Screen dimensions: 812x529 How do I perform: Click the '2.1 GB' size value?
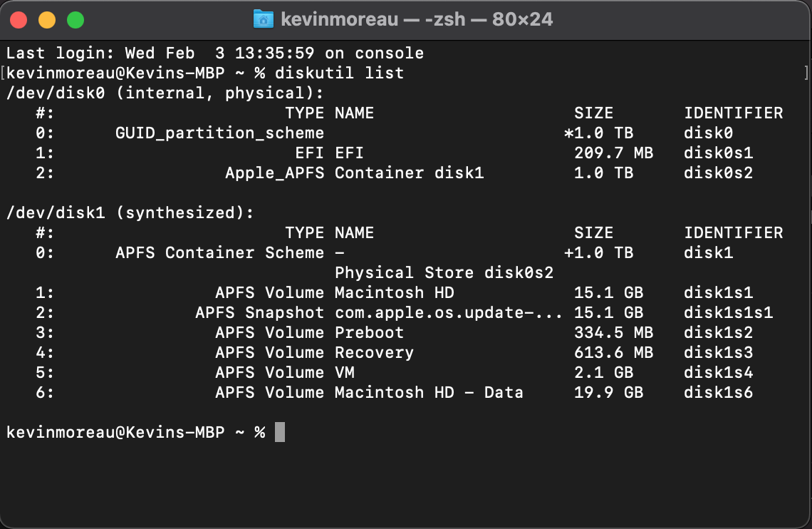(604, 373)
